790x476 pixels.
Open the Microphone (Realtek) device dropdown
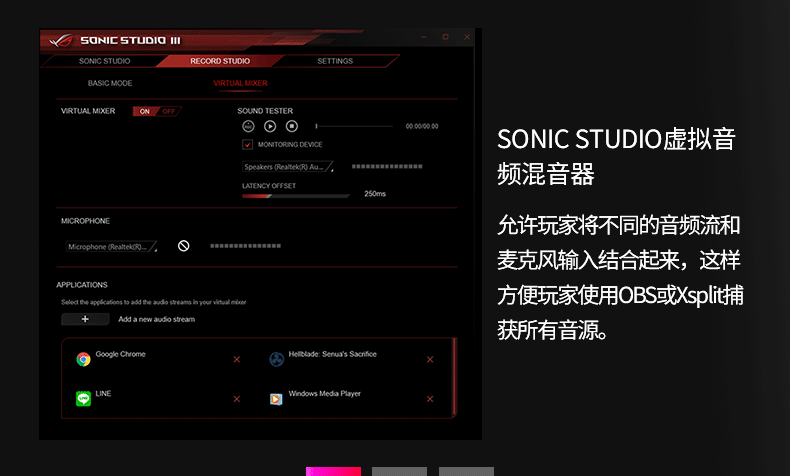tap(111, 247)
